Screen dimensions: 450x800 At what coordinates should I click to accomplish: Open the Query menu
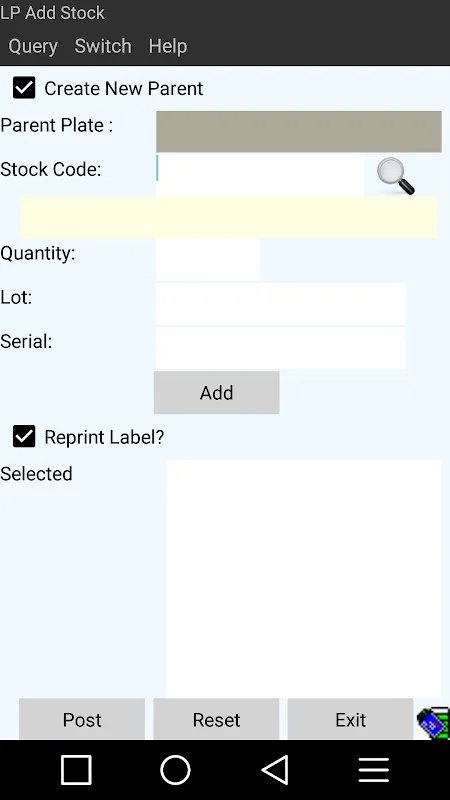coord(33,46)
